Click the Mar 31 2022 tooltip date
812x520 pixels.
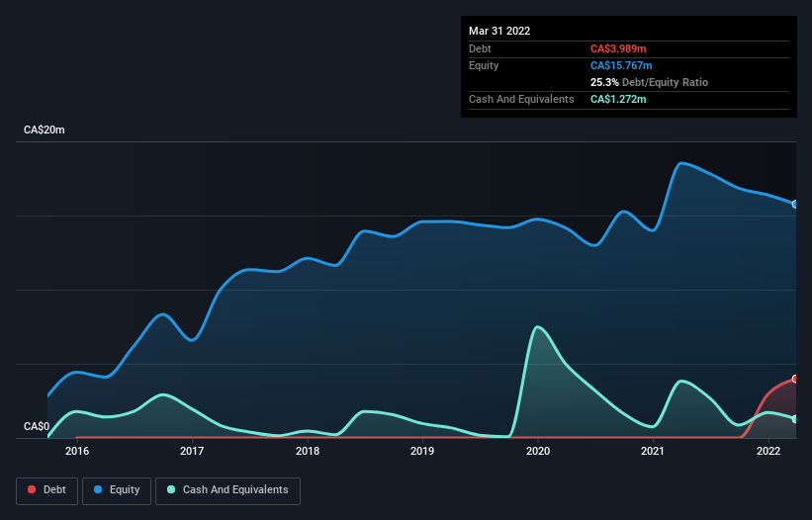[499, 31]
